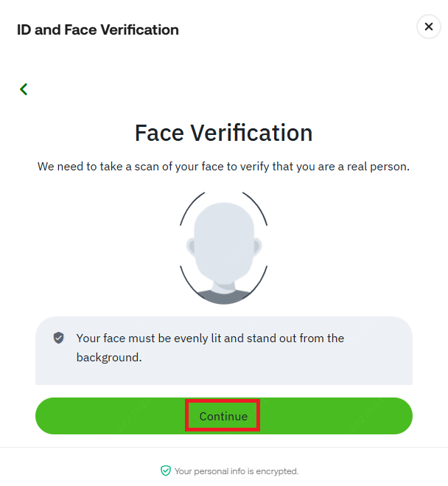Click the gray shield icon beside lighting tip
The width and height of the screenshot is (448, 486).
click(x=59, y=338)
